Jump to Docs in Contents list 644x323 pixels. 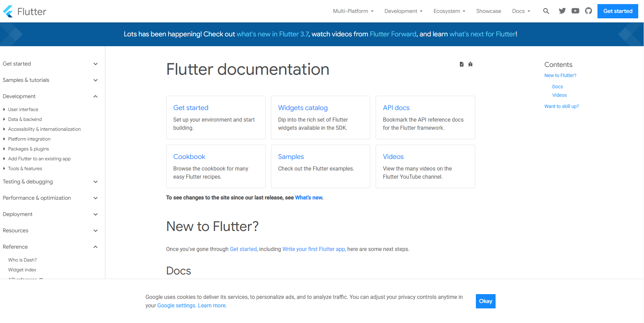[557, 87]
